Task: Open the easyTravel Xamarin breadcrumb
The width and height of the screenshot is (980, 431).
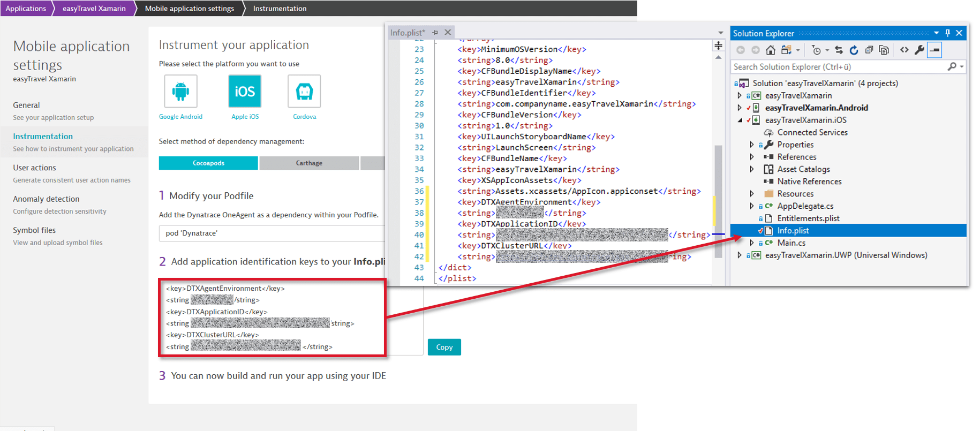Action: 94,8
